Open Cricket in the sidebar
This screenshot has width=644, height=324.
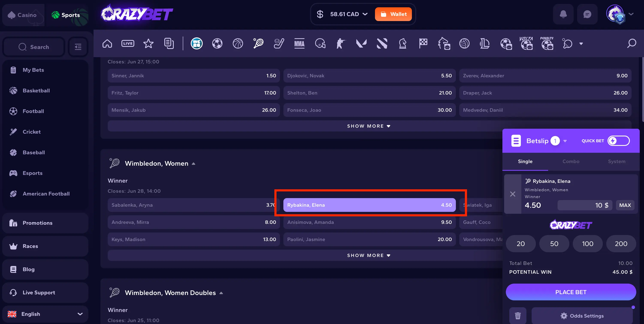45,132
